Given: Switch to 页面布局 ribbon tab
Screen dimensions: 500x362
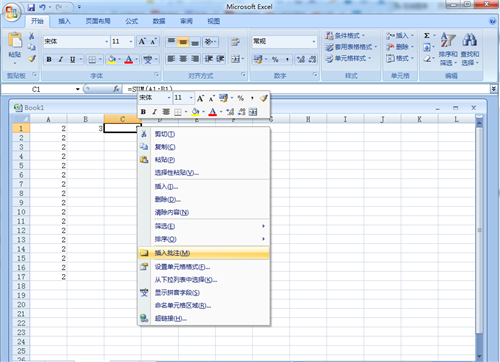Looking at the screenshot, I should tap(98, 21).
